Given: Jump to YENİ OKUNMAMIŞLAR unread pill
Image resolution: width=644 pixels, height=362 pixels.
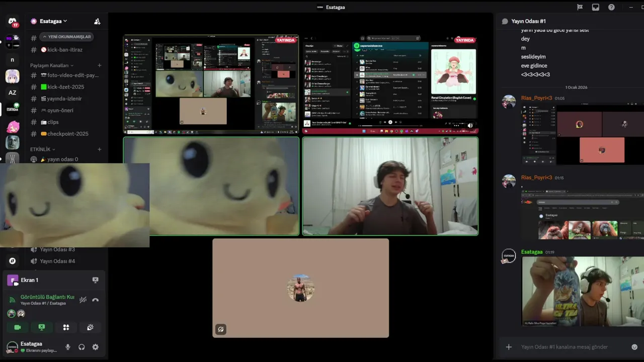Looking at the screenshot, I should pyautogui.click(x=66, y=37).
